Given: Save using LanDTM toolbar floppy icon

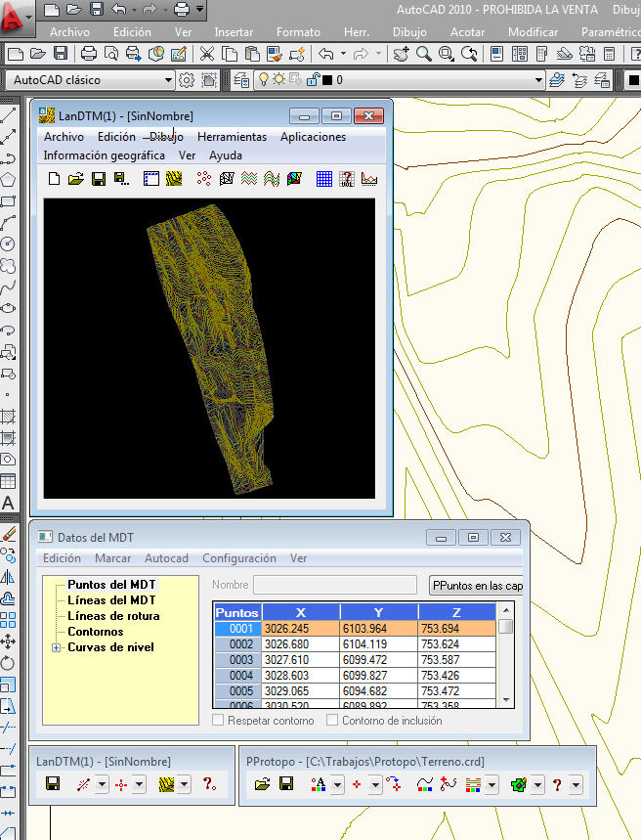Looking at the screenshot, I should point(99,178).
